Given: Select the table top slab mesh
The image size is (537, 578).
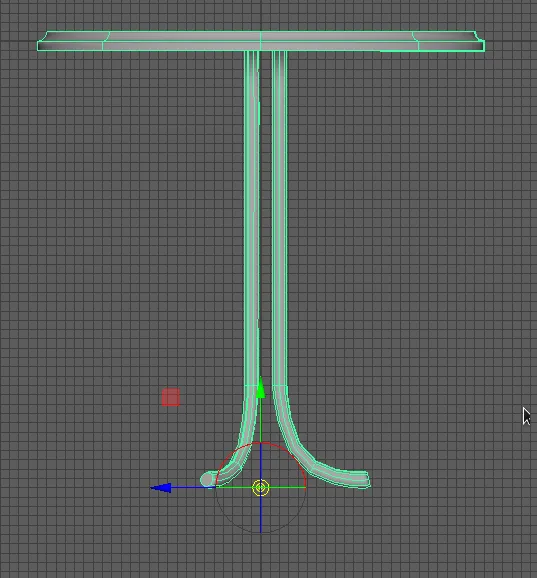Looking at the screenshot, I should point(261,41).
